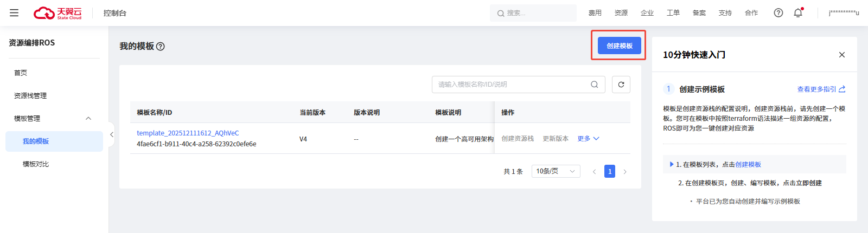Open the hamburger navigation menu
868x233 pixels.
pyautogui.click(x=14, y=13)
